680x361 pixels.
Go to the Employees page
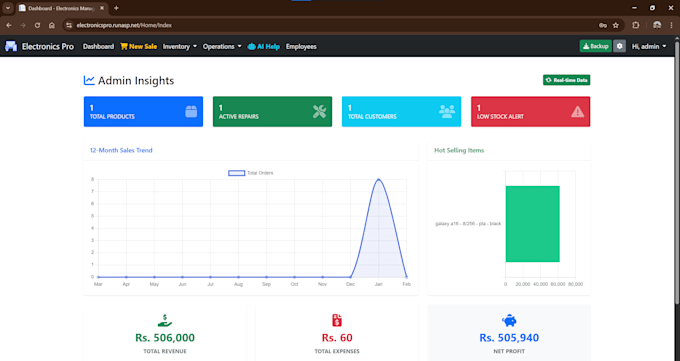pos(301,46)
